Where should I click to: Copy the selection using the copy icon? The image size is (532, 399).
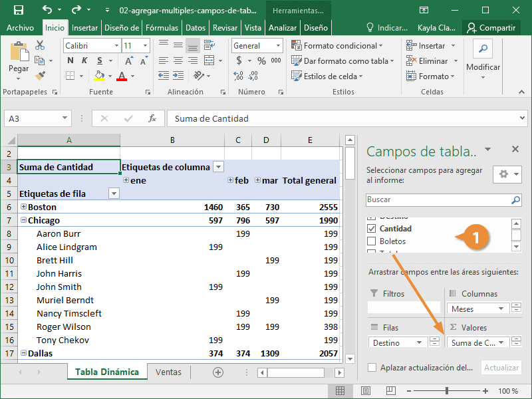(40, 61)
